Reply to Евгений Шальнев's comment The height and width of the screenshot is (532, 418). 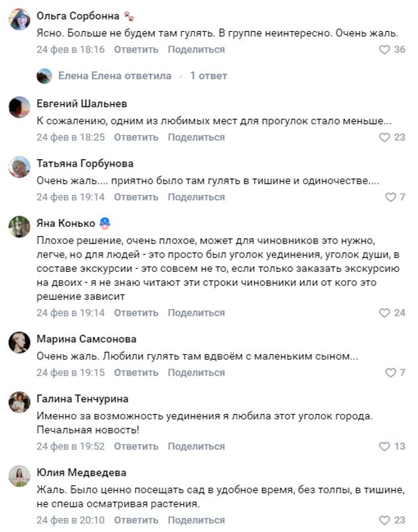(x=136, y=137)
